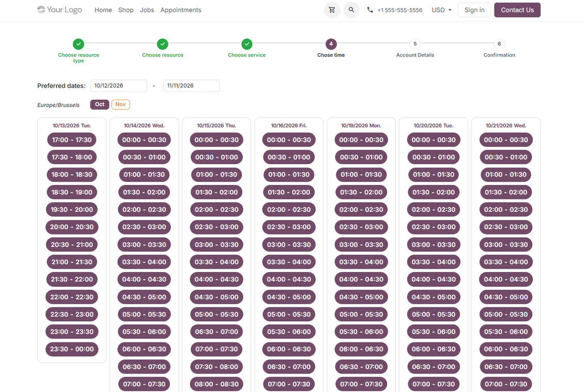Select 03:30 - 04:00 slot on 10/16 Fri
Viewport: 584px width, 392px height.
pos(289,262)
